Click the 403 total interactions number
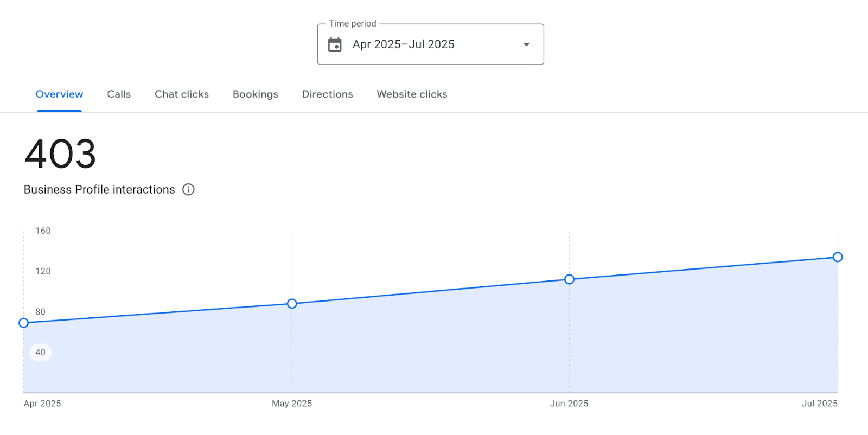 [x=60, y=154]
